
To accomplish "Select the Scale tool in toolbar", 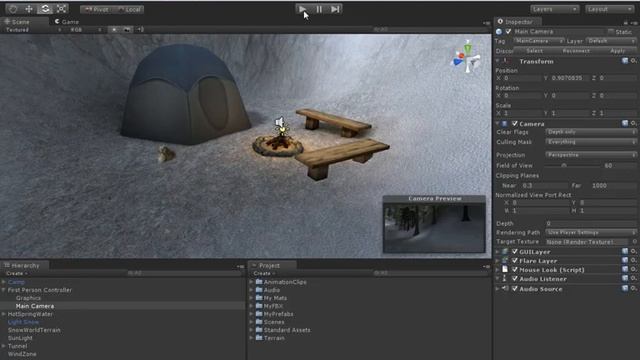I will coord(61,9).
